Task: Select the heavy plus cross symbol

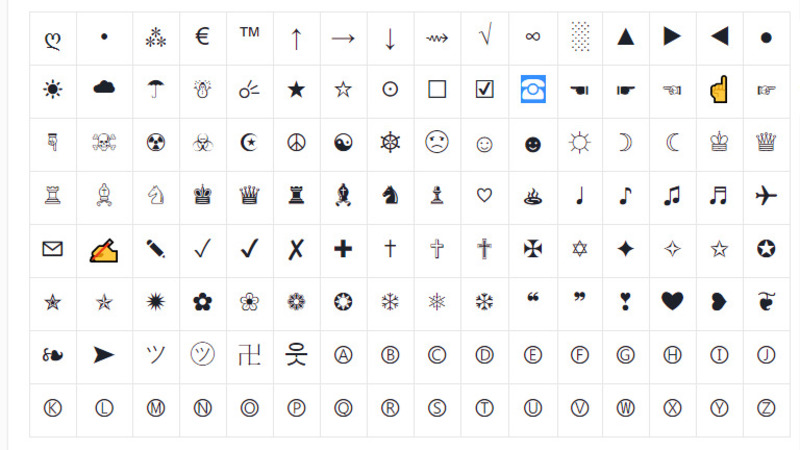Action: (x=343, y=249)
